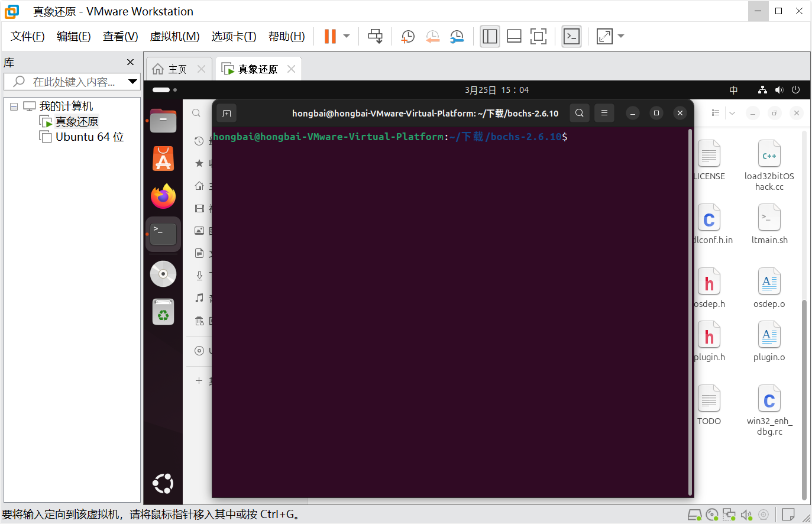The width and height of the screenshot is (812, 524).
Task: Show applications with the Ubuntu logo button
Action: click(x=163, y=484)
